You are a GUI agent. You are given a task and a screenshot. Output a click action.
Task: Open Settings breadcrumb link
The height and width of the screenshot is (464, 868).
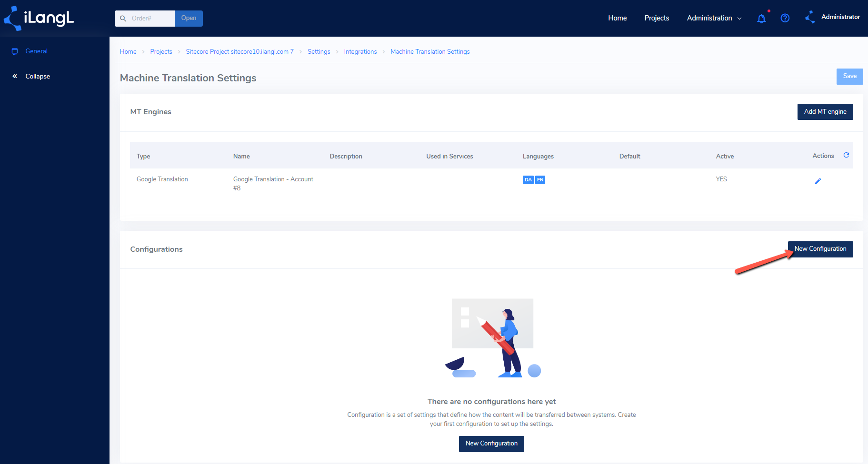coord(319,52)
